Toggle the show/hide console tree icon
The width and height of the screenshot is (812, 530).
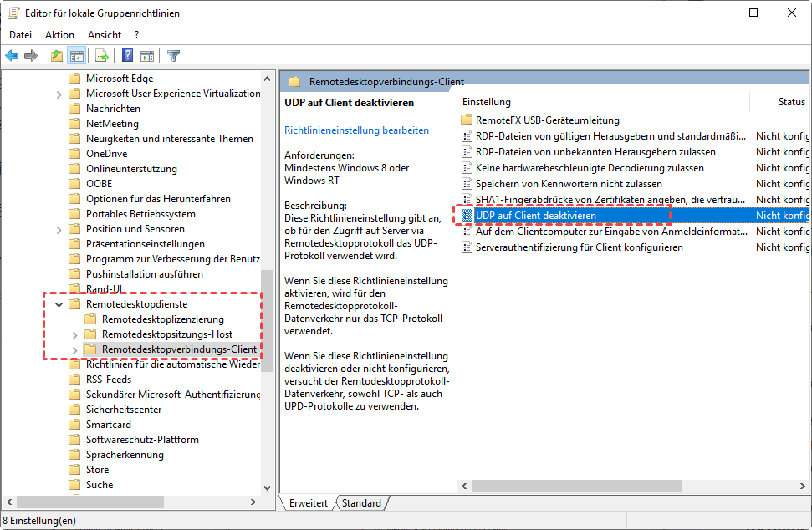(76, 56)
